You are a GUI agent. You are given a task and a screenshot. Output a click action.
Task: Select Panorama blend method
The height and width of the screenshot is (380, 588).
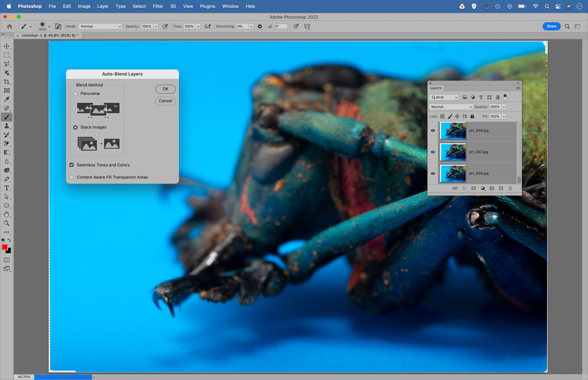(76, 94)
